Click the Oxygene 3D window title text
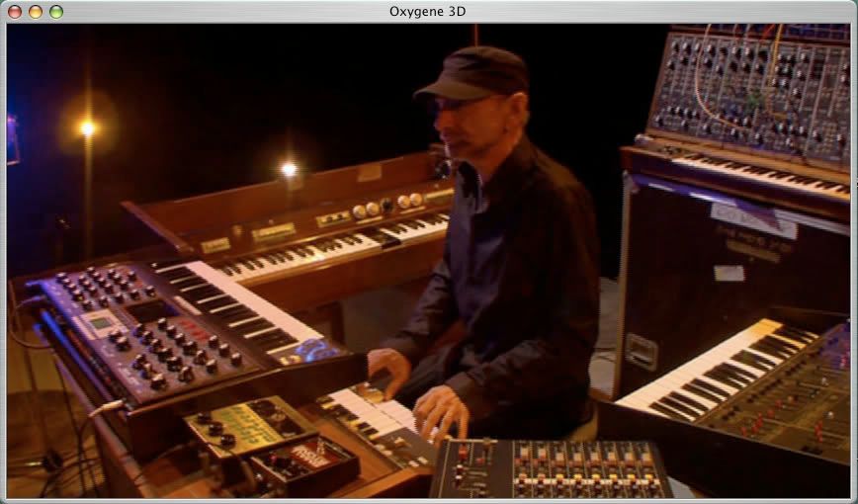The width and height of the screenshot is (858, 504). 428,11
